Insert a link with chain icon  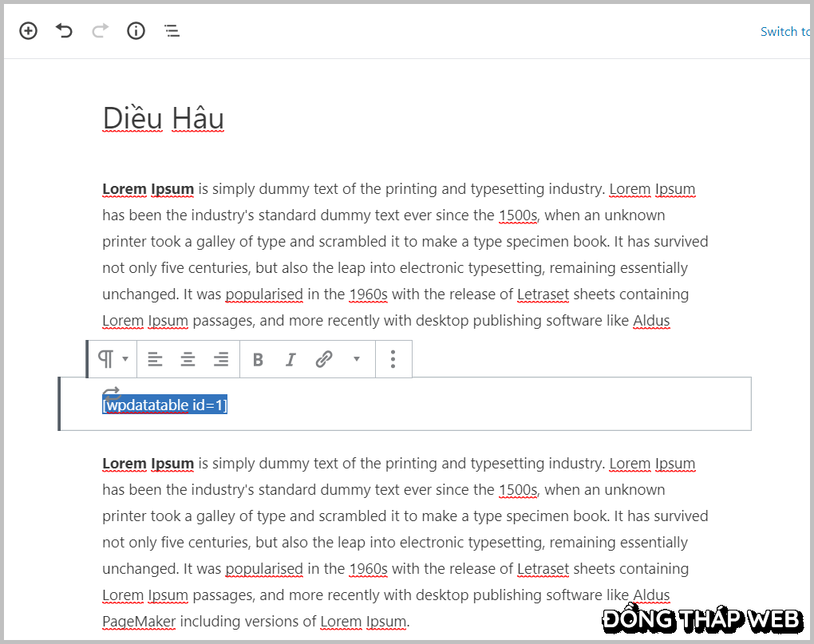point(324,359)
